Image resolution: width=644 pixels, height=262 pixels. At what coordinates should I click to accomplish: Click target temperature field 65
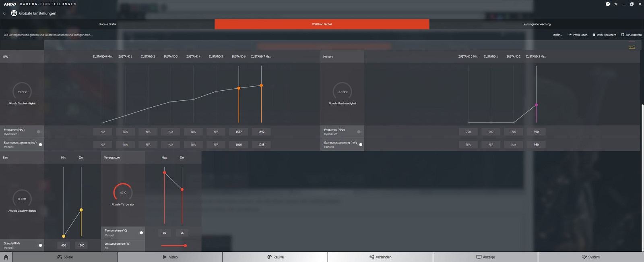182,233
